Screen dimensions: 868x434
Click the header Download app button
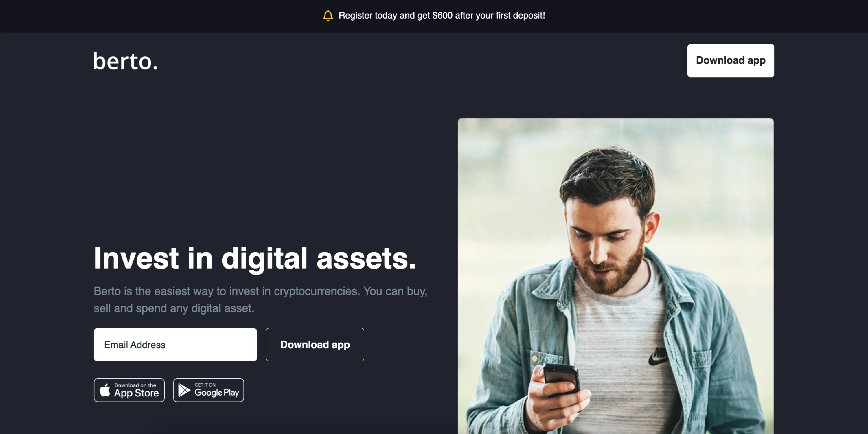(x=731, y=61)
